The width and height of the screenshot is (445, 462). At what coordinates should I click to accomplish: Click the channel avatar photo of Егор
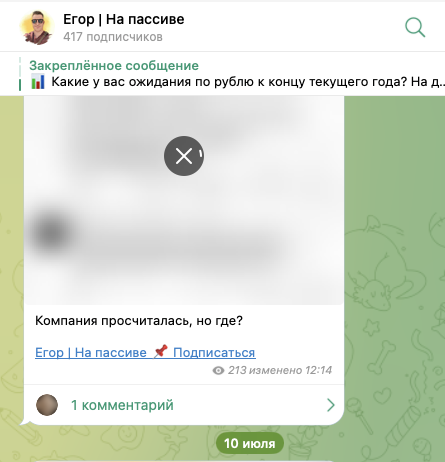click(37, 27)
